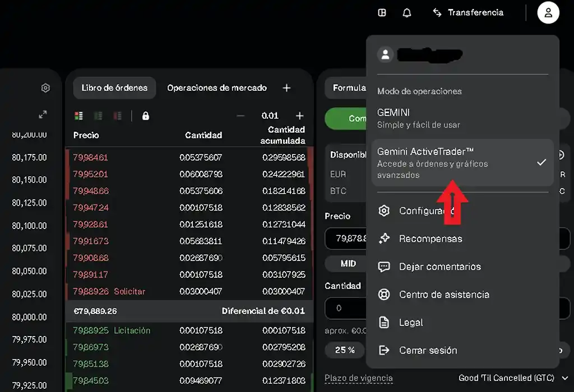
Task: Click the €79,889.26 mid price
Action: click(95, 311)
